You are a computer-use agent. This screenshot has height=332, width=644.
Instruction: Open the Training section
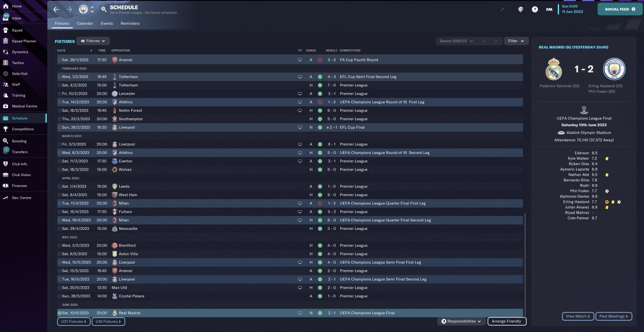point(18,95)
